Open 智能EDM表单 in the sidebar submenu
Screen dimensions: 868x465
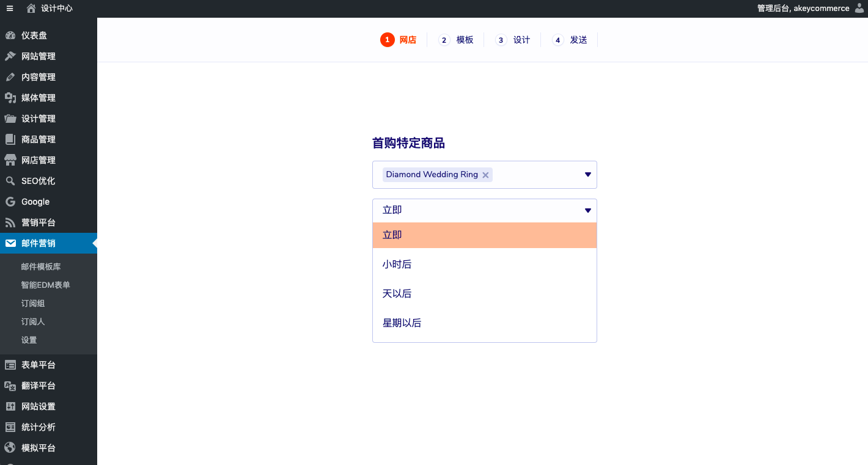(x=45, y=285)
